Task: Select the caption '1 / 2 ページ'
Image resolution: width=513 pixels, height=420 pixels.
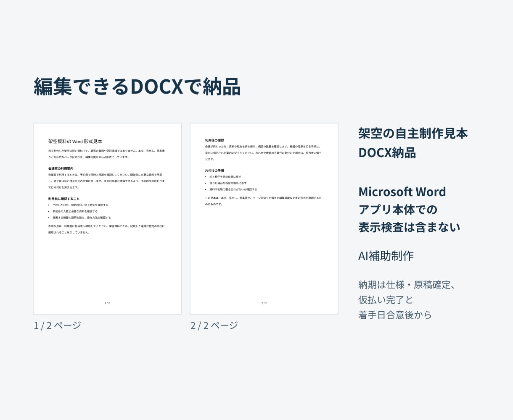Action: 57,325
